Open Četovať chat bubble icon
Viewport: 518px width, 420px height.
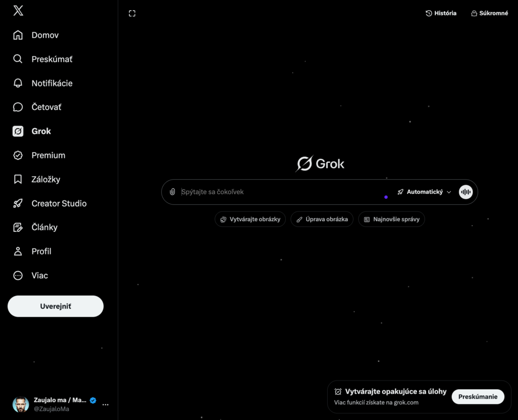point(18,107)
